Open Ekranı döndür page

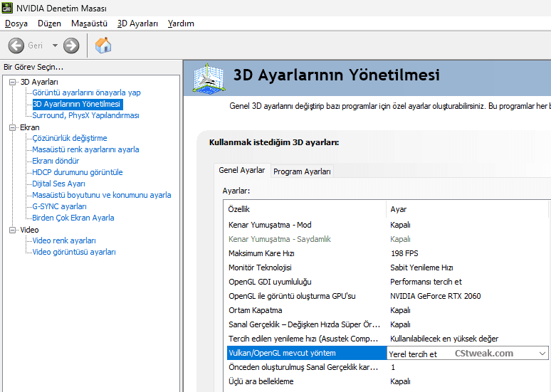[x=56, y=161]
